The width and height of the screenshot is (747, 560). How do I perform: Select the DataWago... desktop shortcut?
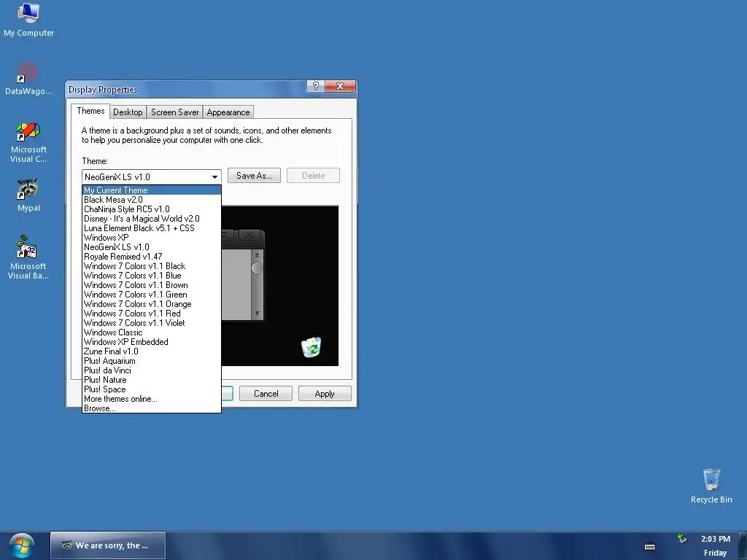click(x=28, y=78)
